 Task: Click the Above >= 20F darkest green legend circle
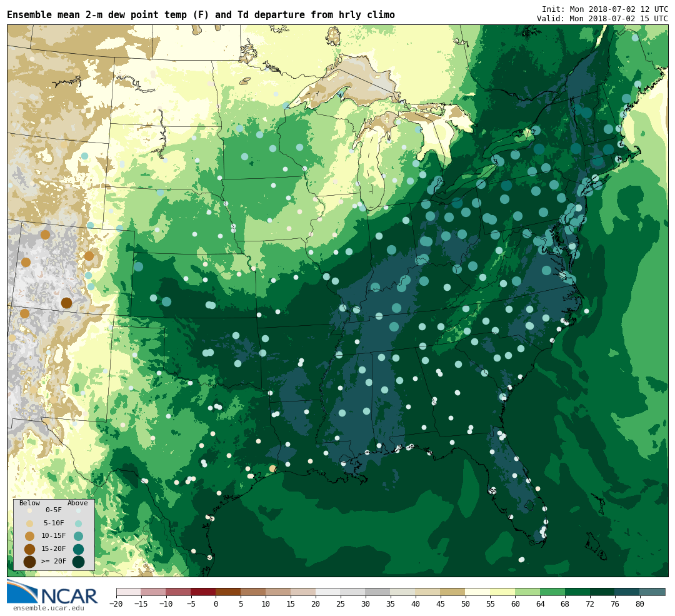click(78, 562)
